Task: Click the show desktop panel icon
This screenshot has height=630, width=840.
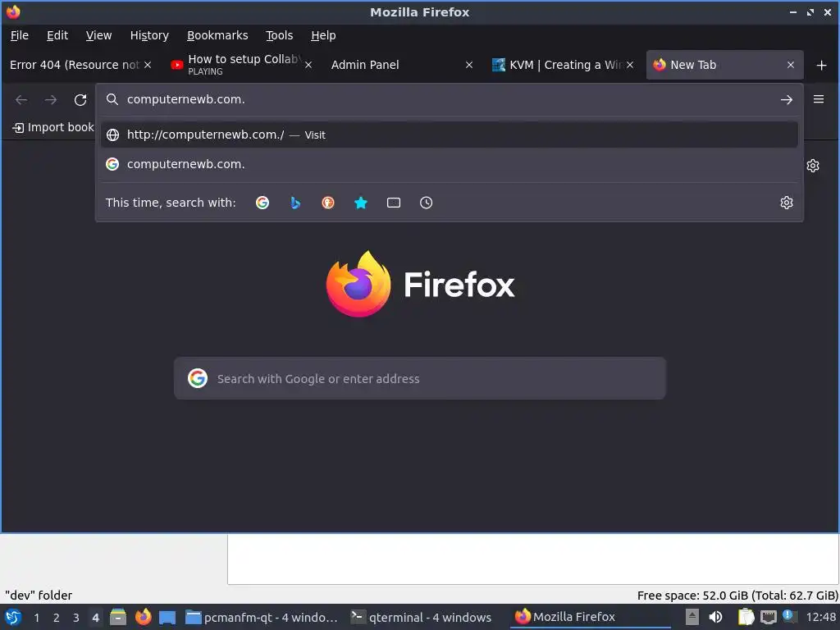Action: point(167,617)
